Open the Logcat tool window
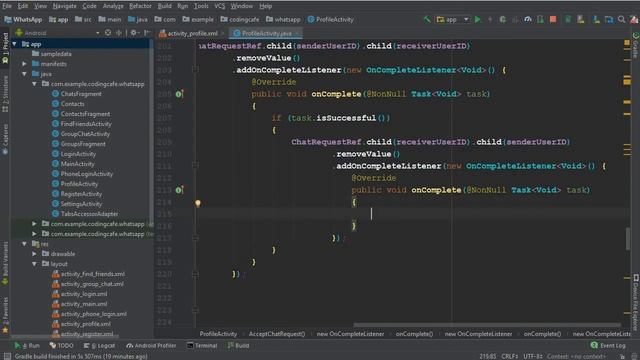 99,345
